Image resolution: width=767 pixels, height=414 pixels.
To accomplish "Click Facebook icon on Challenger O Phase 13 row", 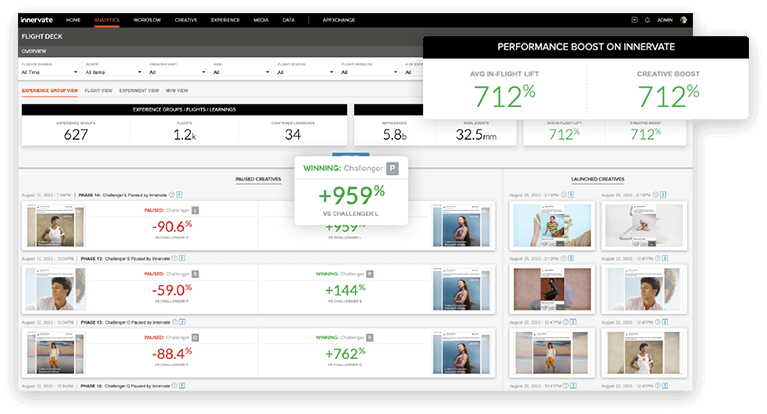I will pos(180,322).
